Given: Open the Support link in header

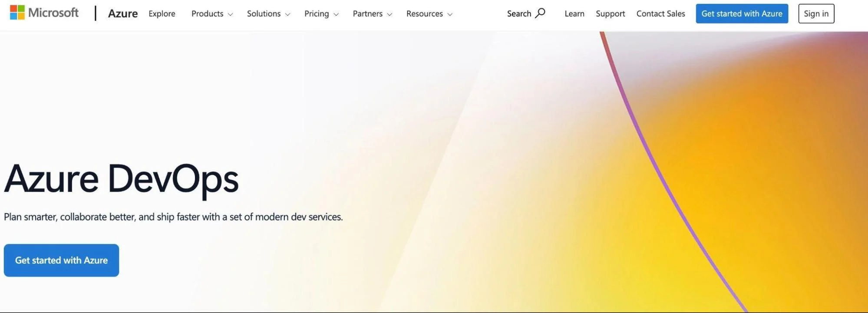Looking at the screenshot, I should click(610, 13).
